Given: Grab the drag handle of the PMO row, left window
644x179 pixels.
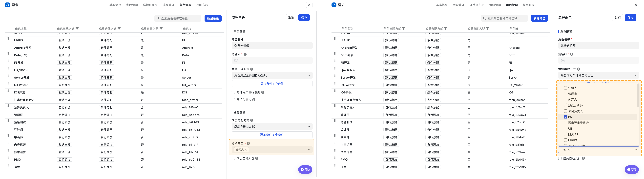Looking at the screenshot, I should [8, 158].
